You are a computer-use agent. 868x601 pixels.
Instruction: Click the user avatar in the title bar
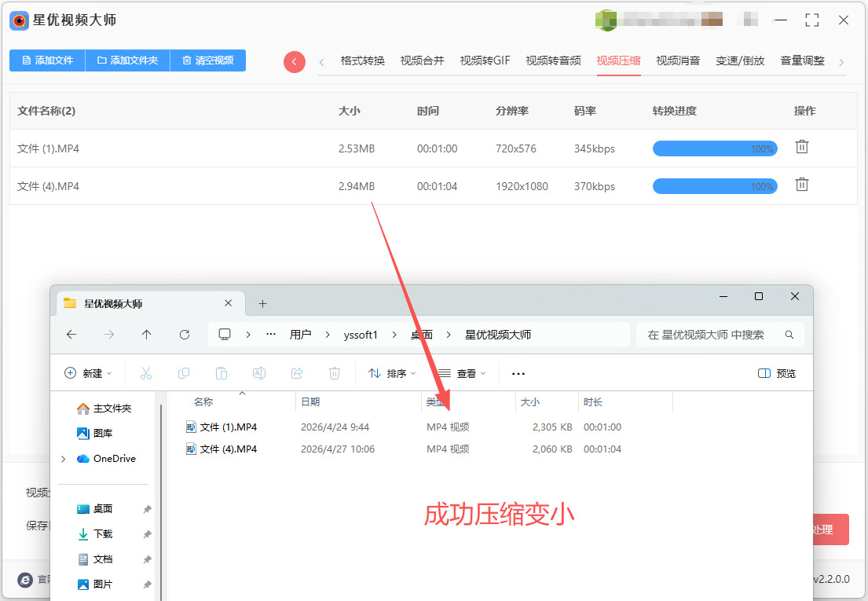pos(606,20)
